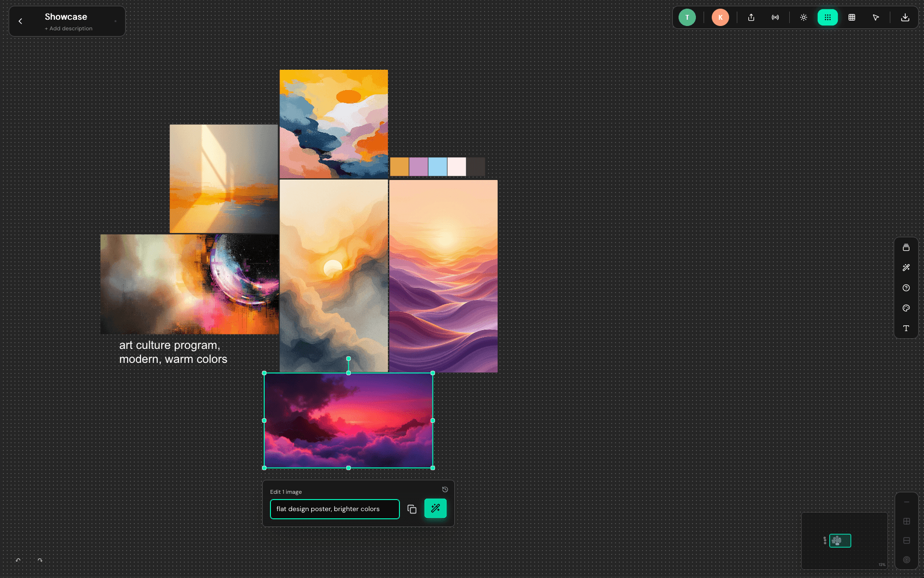Click the back arrow beside Showcase title
The width and height of the screenshot is (924, 578).
pyautogui.click(x=21, y=21)
